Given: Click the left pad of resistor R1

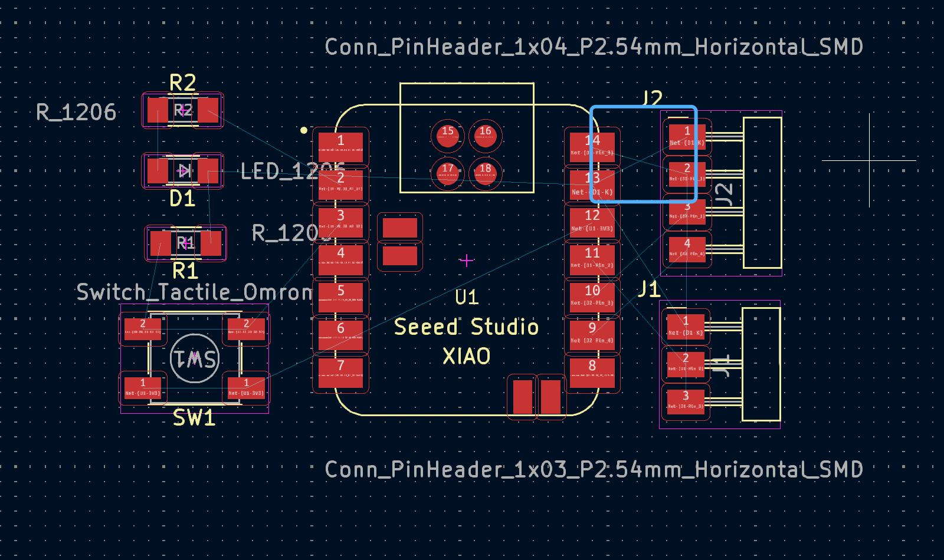Looking at the screenshot, I should pos(160,243).
